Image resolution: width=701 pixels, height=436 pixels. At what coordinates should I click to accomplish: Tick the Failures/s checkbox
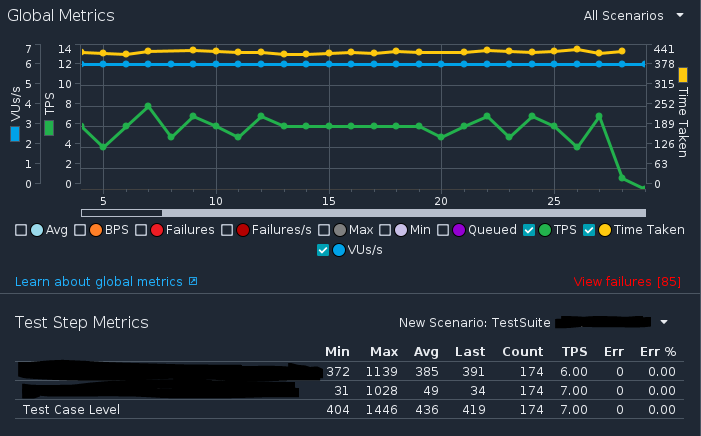[227, 230]
